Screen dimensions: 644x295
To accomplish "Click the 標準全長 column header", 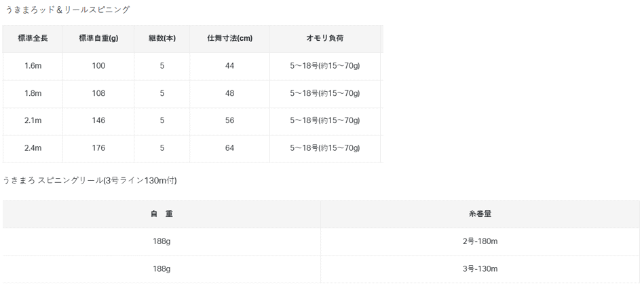I will pyautogui.click(x=33, y=38).
